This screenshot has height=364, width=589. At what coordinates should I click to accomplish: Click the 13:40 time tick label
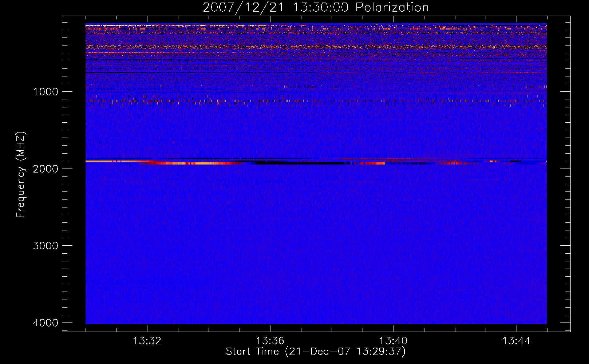[394, 341]
